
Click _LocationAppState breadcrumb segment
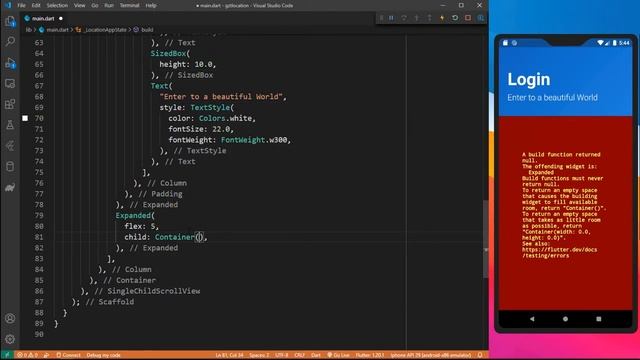105,30
